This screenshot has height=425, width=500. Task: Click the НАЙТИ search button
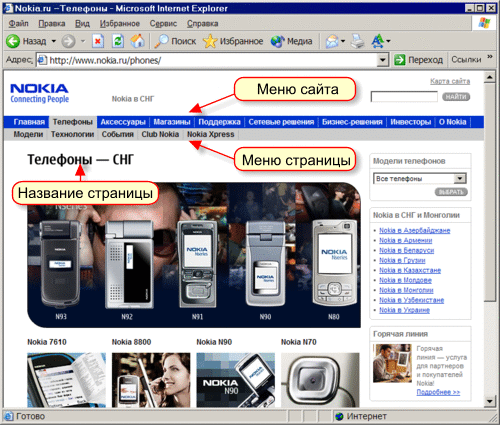tap(456, 97)
